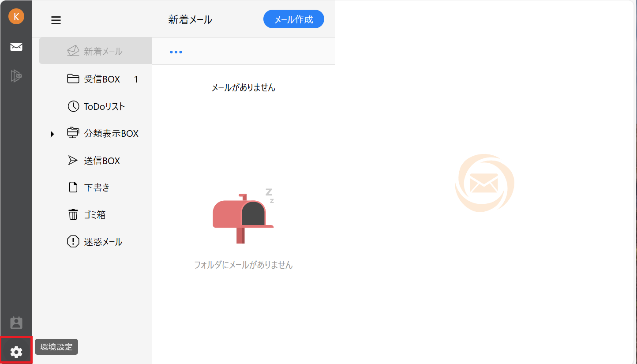637x364 pixels.
Task: Select the 分類表示BOX folder label
Action: click(x=111, y=134)
